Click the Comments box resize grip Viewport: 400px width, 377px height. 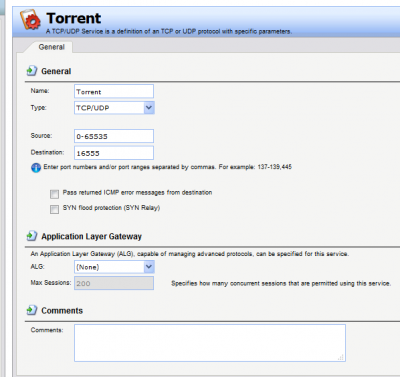coord(341,357)
